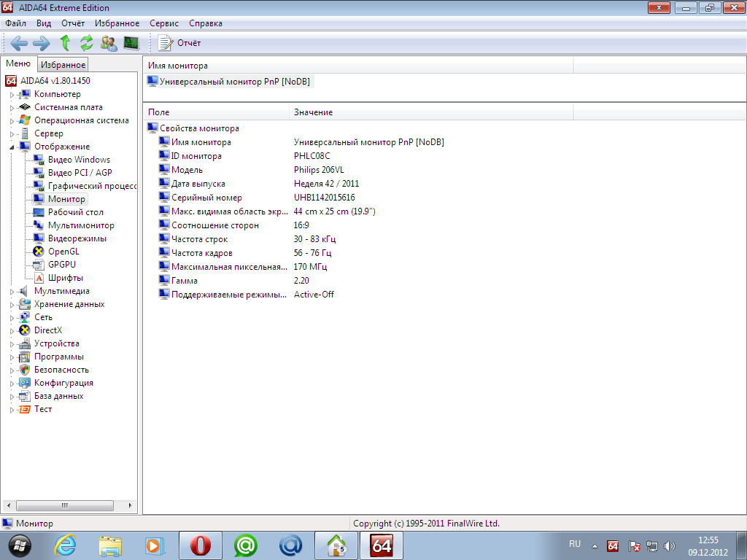Collapse the Отображение tree node
This screenshot has height=560, width=747.
click(12, 147)
